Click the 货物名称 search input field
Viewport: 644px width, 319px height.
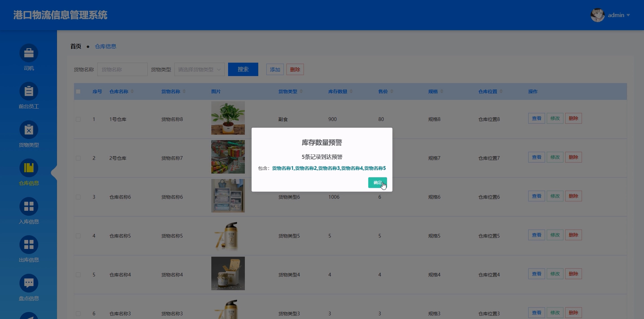pos(122,70)
